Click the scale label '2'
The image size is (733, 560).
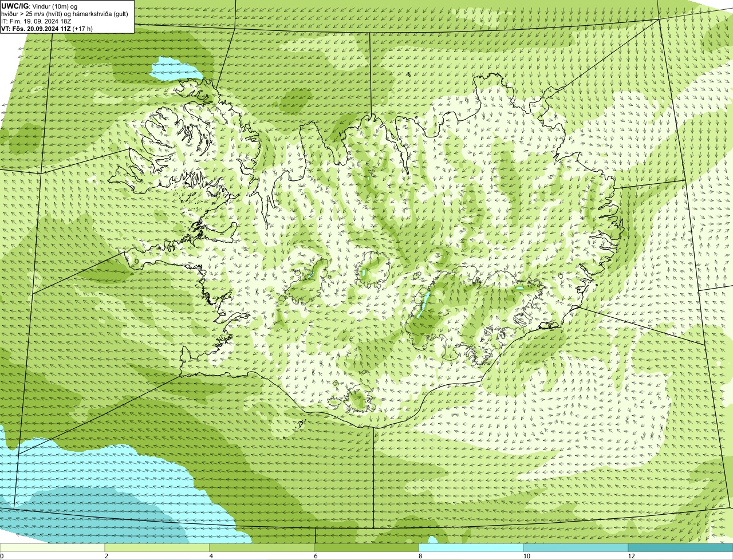click(107, 556)
